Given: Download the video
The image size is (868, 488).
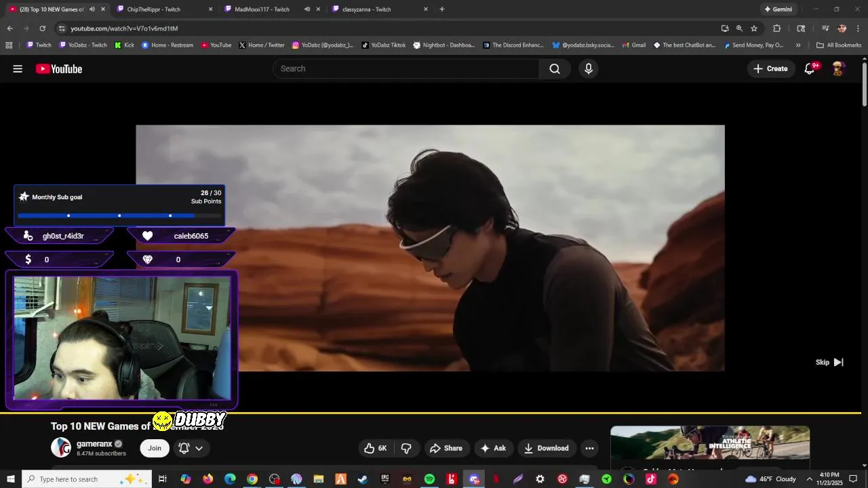Looking at the screenshot, I should pyautogui.click(x=547, y=448).
